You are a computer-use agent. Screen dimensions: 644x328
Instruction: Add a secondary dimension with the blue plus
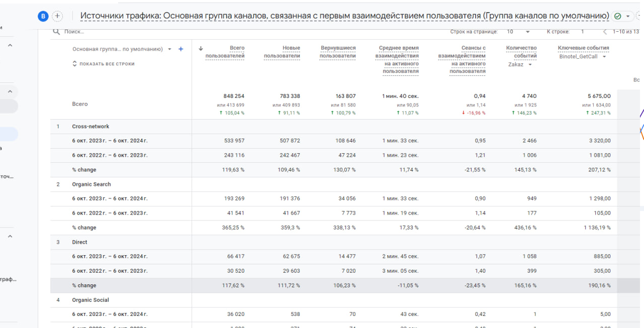[x=181, y=49]
